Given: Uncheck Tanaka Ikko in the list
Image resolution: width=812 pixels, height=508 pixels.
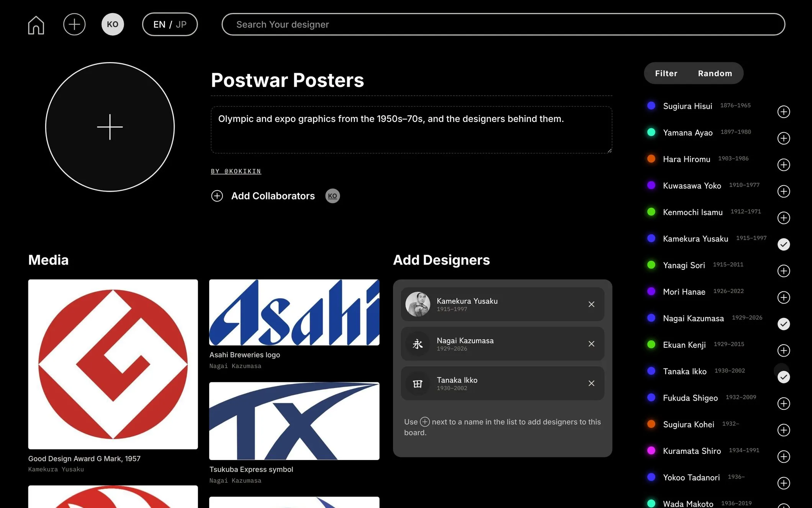Looking at the screenshot, I should (x=784, y=377).
